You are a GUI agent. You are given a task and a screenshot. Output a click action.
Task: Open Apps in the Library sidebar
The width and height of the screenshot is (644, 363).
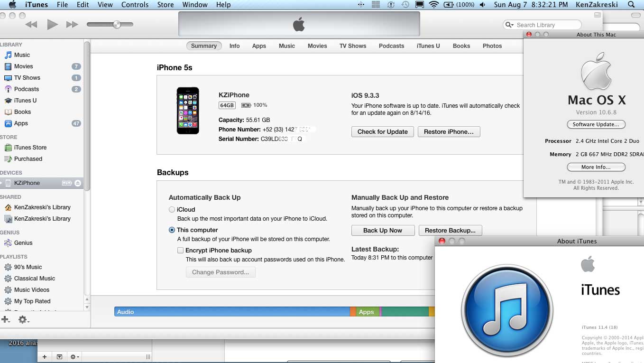coord(21,123)
